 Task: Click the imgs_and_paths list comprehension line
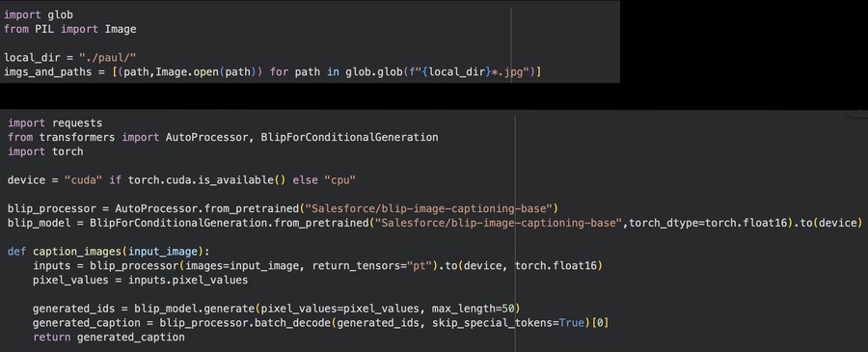[272, 72]
